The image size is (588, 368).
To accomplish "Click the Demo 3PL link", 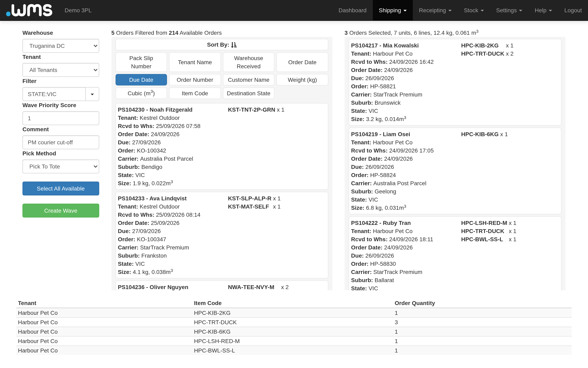I will [78, 10].
